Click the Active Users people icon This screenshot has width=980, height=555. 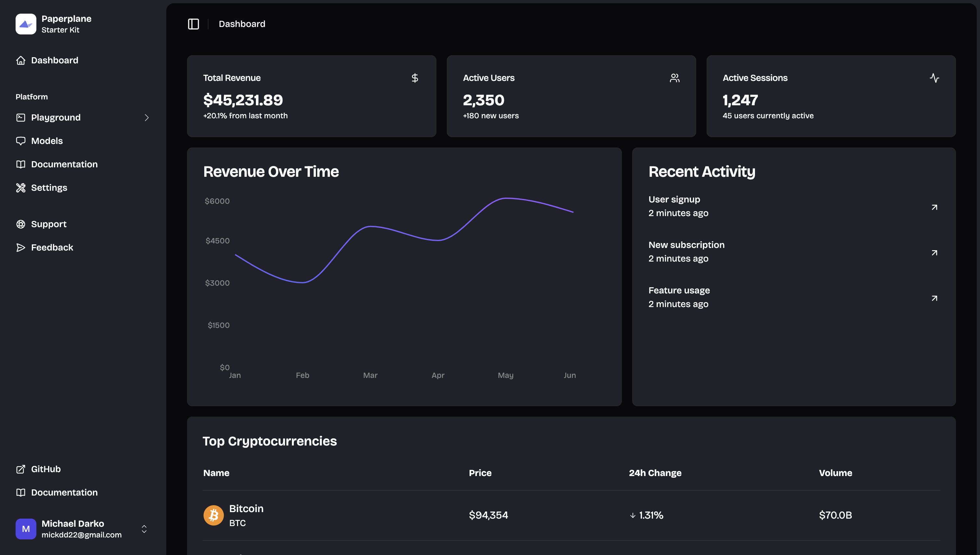674,78
